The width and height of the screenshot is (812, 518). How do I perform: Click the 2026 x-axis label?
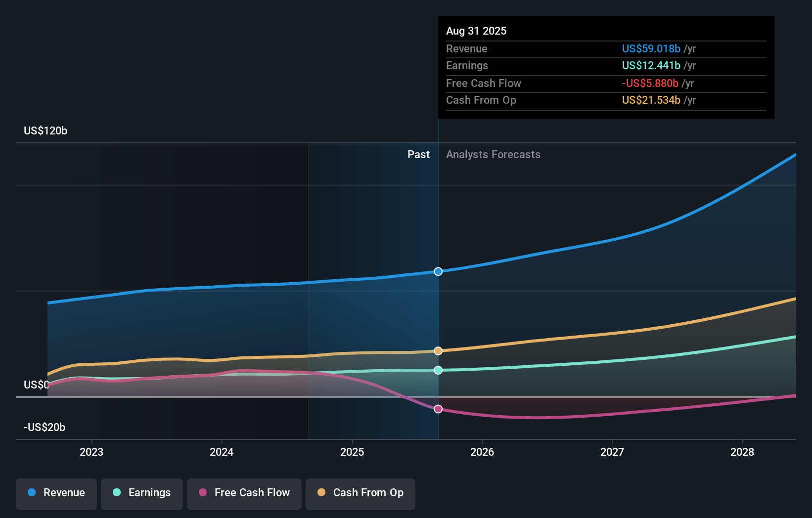point(482,452)
